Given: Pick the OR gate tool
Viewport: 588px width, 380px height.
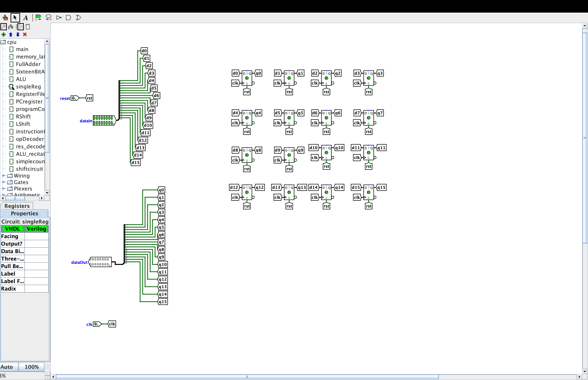Looking at the screenshot, I should pyautogui.click(x=78, y=18).
